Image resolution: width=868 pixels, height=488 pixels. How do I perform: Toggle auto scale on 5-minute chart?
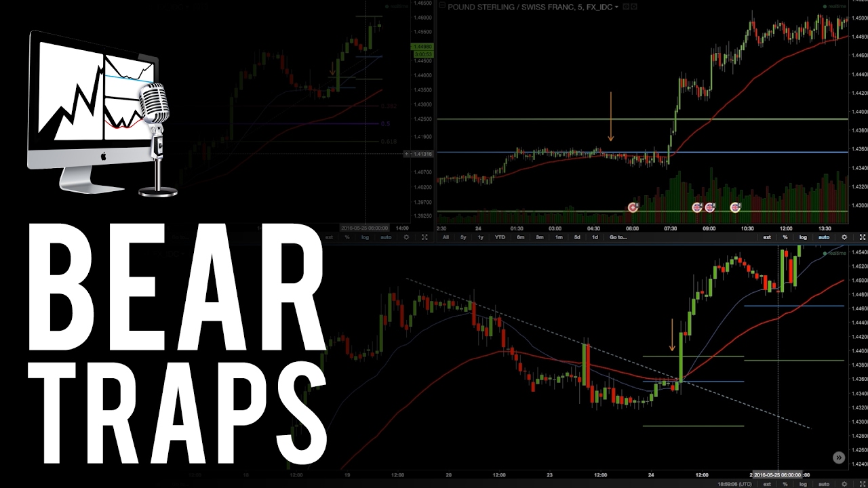tap(824, 237)
